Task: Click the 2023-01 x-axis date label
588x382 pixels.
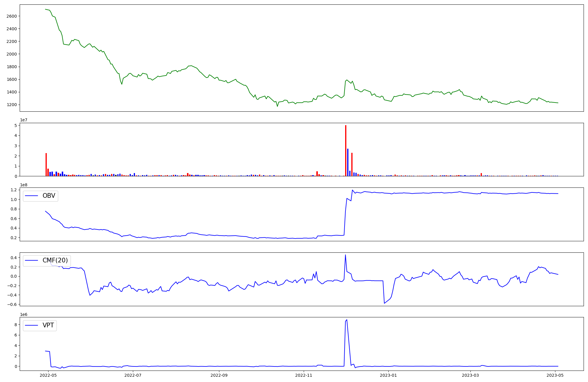Action: coord(388,375)
